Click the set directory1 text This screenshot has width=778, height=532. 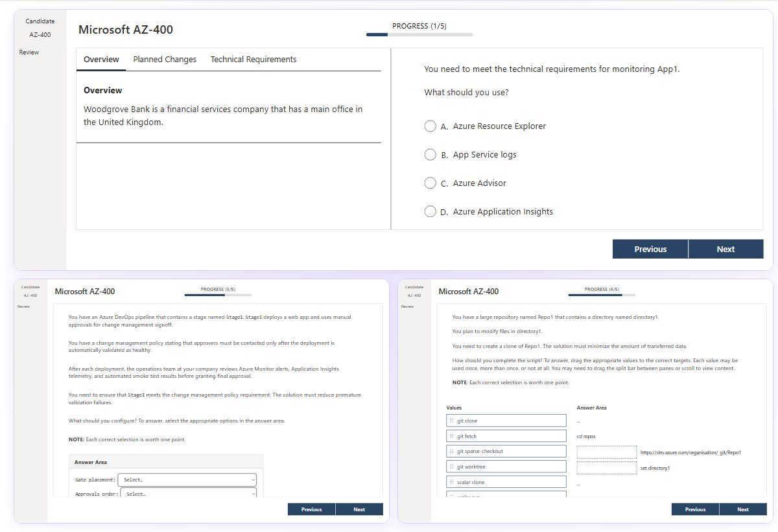[x=655, y=468]
